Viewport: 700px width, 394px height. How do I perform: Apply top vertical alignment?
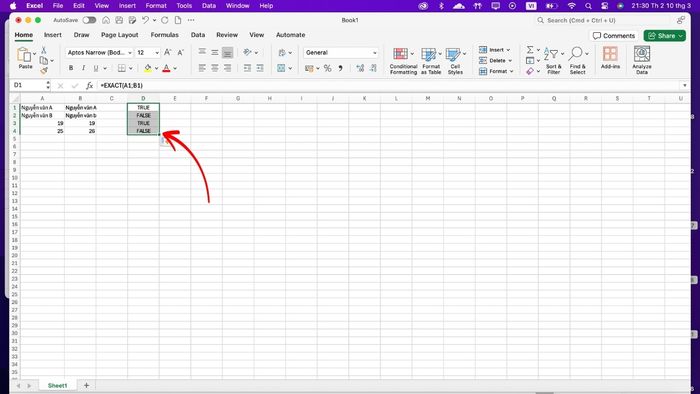pyautogui.click(x=202, y=52)
